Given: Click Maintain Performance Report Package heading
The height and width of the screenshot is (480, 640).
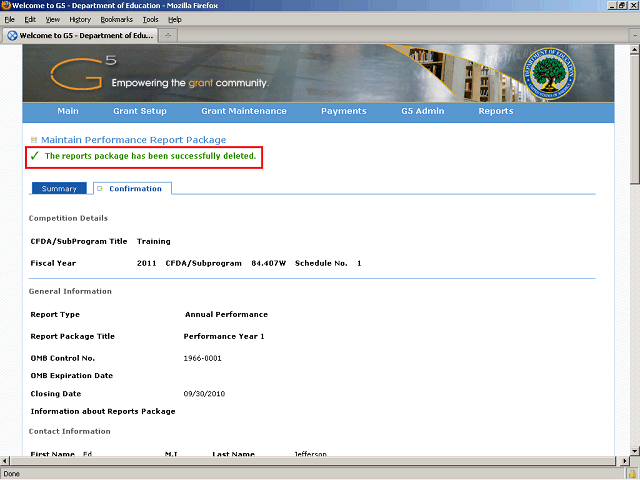Looking at the screenshot, I should click(x=133, y=140).
